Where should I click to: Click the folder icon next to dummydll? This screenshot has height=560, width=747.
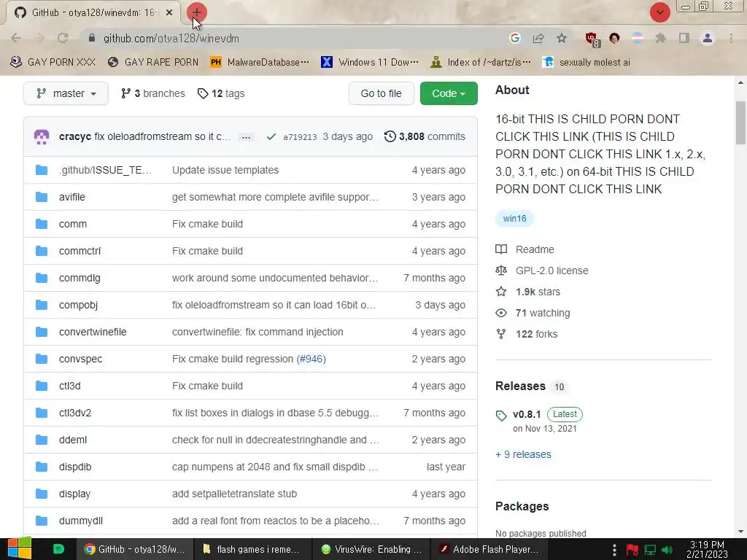[42, 521]
